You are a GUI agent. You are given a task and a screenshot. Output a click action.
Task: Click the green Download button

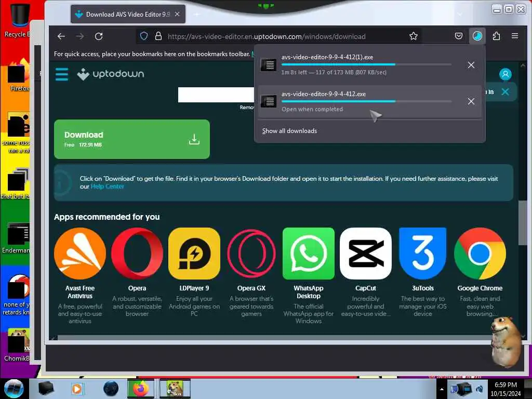tap(132, 139)
